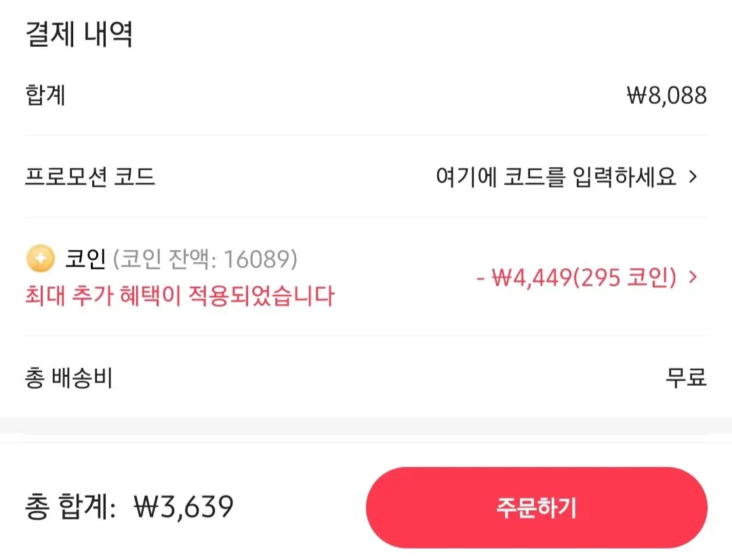The width and height of the screenshot is (732, 560).
Task: Open promo code entry via chevron arrow
Action: tap(693, 176)
